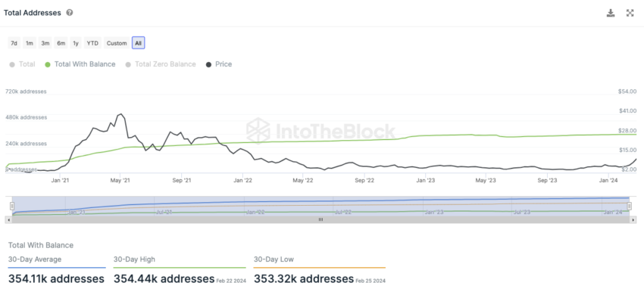This screenshot has height=295, width=644.
Task: Click the $54.00 price axis label
Action: tap(627, 92)
